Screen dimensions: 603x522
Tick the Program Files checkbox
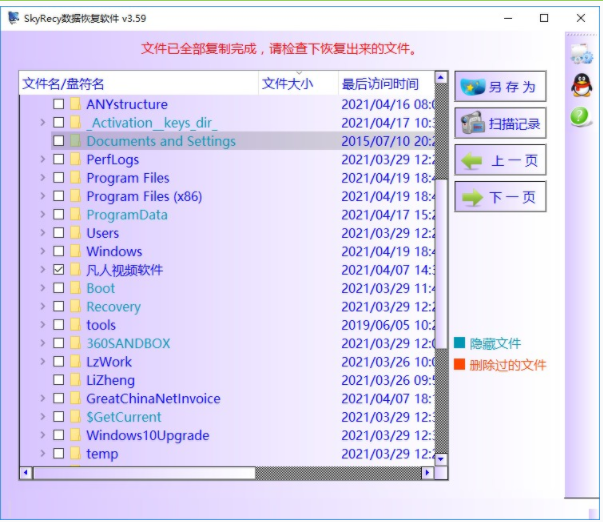58,177
